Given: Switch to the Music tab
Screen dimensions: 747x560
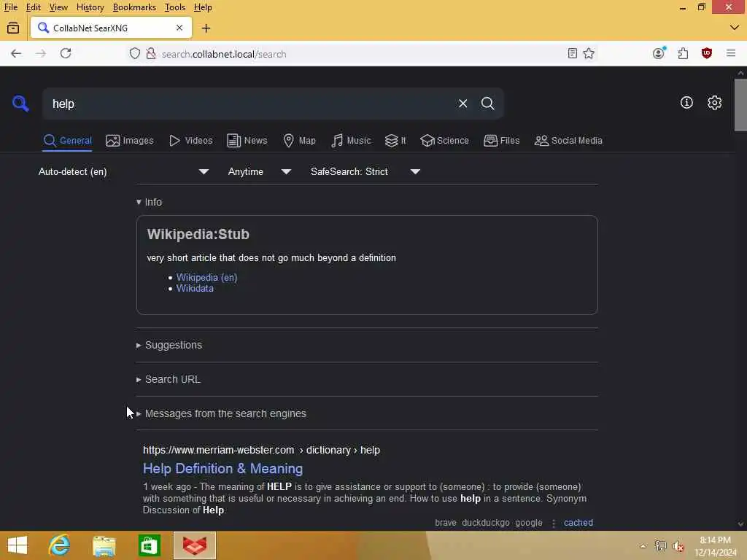Looking at the screenshot, I should click(x=351, y=141).
